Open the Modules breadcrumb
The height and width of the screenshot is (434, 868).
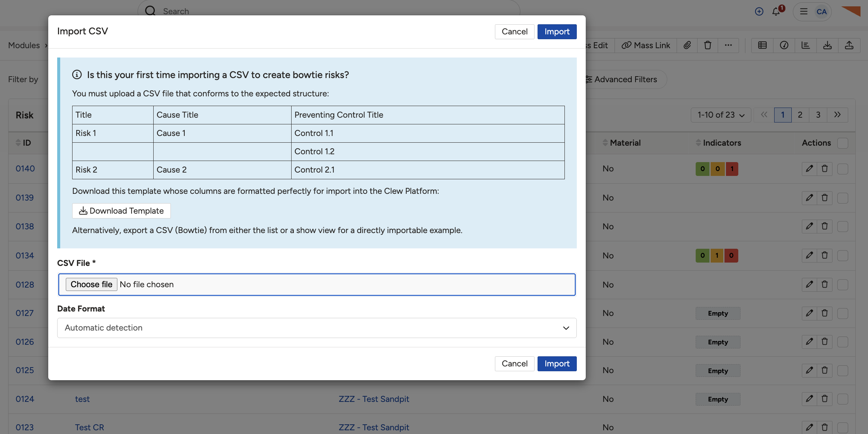click(x=24, y=45)
